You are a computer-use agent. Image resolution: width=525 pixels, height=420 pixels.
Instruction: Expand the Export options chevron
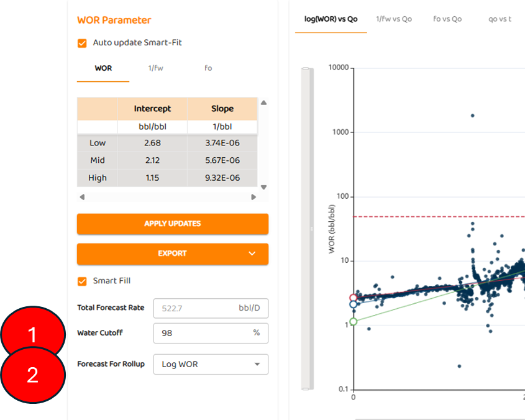point(252,253)
